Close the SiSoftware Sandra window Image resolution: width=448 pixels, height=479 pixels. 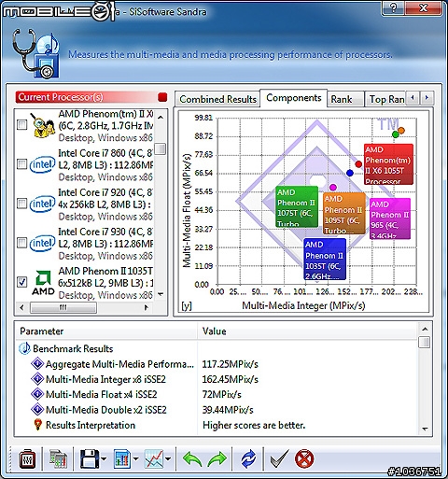424,7
